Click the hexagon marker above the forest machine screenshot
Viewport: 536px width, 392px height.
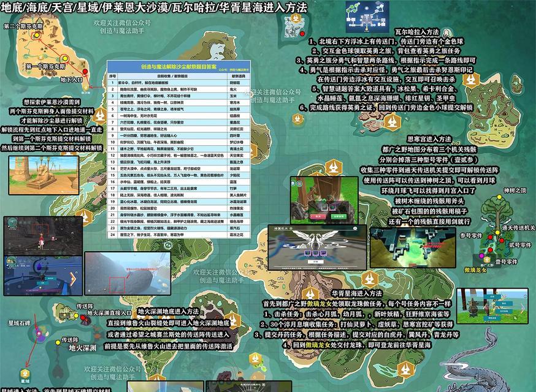[x=334, y=167]
